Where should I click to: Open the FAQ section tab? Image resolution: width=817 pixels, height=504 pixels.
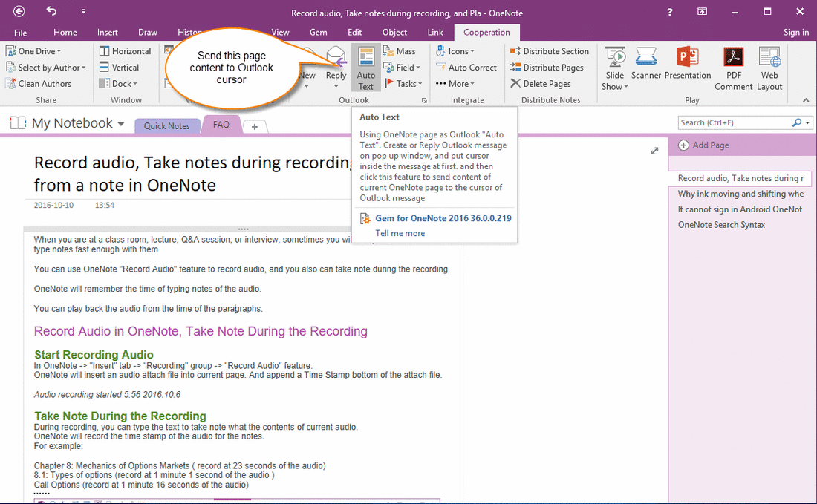pyautogui.click(x=221, y=125)
